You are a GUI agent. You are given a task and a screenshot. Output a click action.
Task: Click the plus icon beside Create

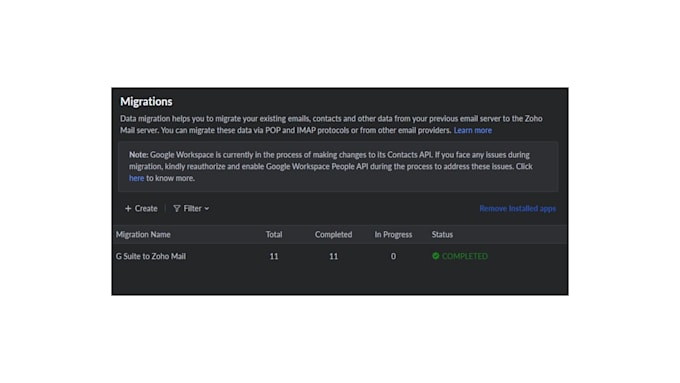click(128, 209)
